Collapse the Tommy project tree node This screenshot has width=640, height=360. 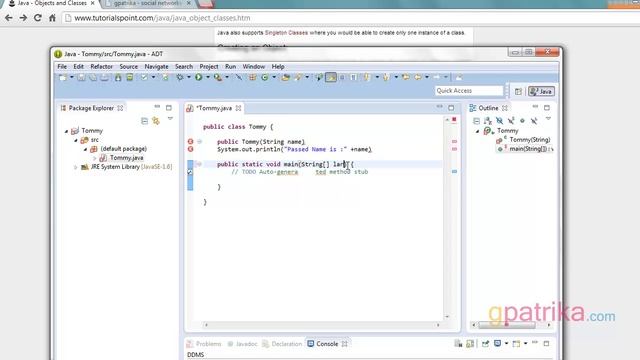point(66,131)
